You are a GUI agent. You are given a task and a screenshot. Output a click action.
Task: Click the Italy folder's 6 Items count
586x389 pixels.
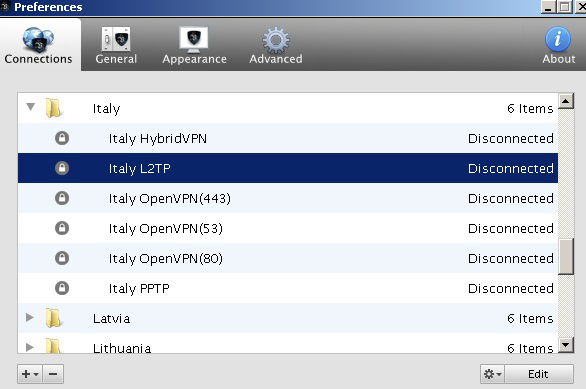[530, 108]
